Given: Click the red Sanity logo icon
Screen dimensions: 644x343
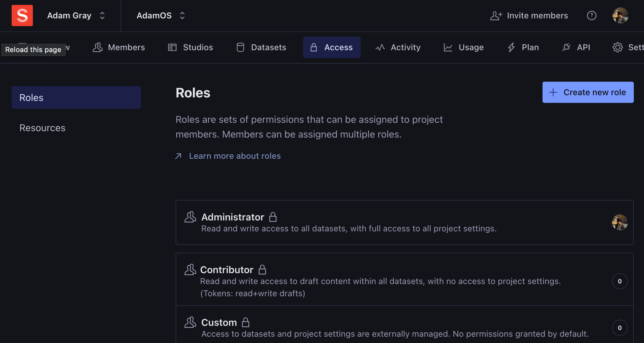Looking at the screenshot, I should click(x=22, y=15).
